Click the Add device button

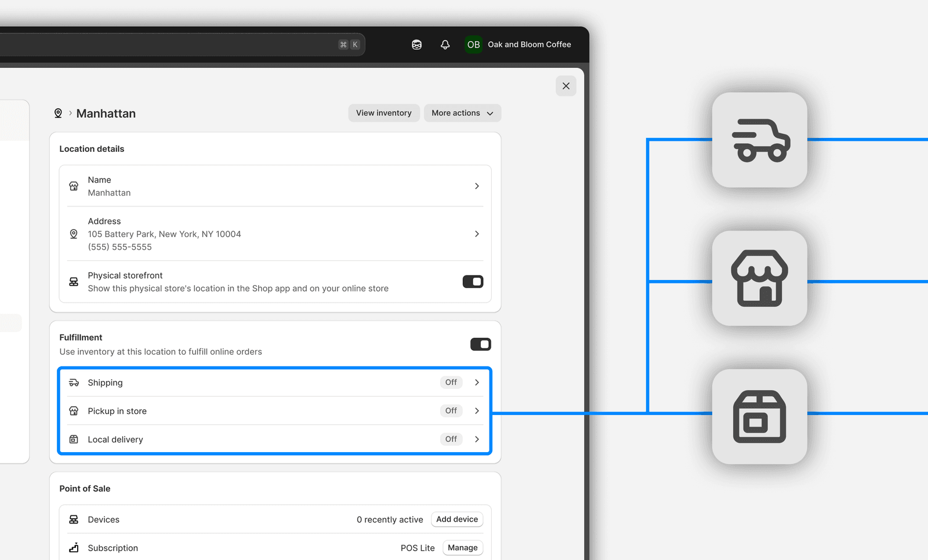pyautogui.click(x=457, y=519)
